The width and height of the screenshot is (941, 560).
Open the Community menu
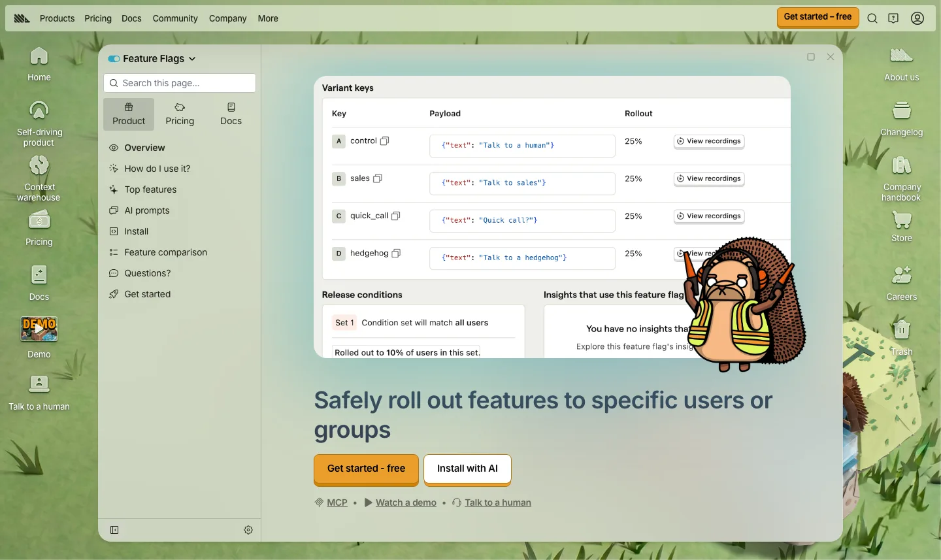175,18
